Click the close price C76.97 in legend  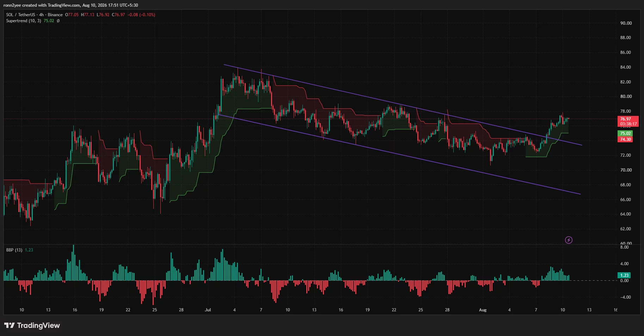(118, 15)
